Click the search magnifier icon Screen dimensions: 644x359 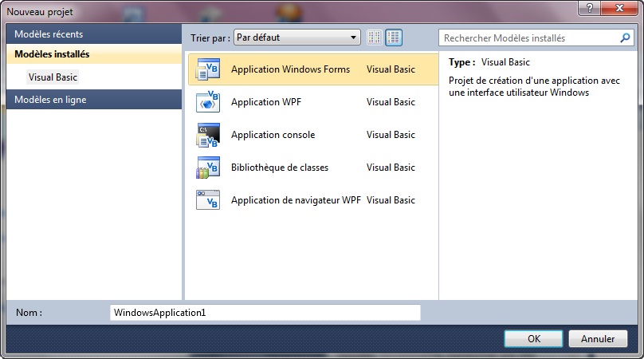(x=625, y=37)
